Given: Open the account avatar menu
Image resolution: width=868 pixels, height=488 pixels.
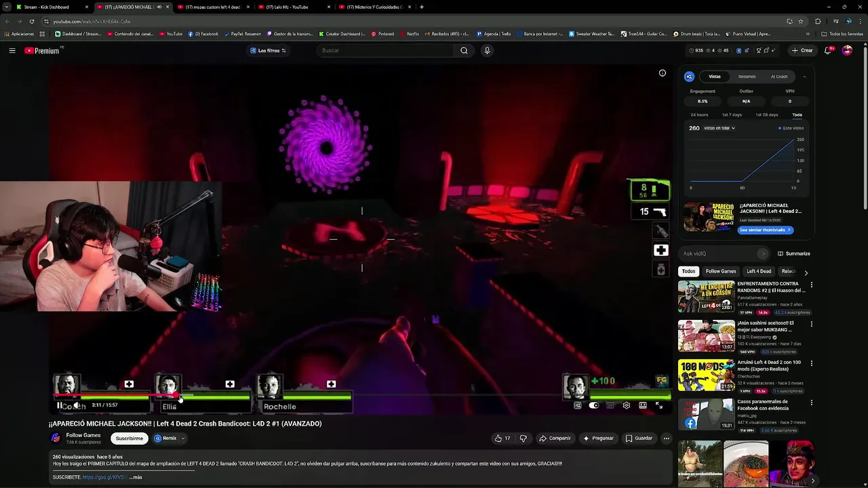Looking at the screenshot, I should pyautogui.click(x=847, y=50).
